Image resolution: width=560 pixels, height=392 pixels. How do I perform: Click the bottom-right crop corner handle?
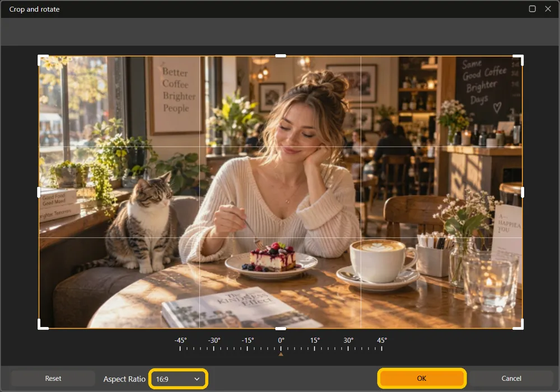pyautogui.click(x=519, y=325)
